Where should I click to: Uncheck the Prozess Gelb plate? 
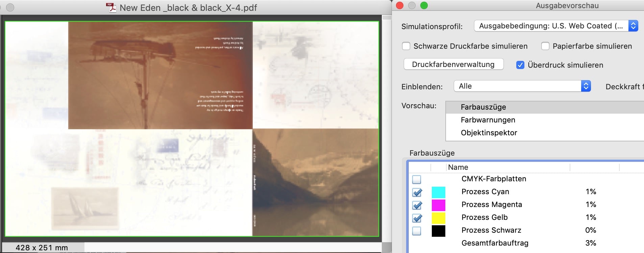[x=417, y=218]
